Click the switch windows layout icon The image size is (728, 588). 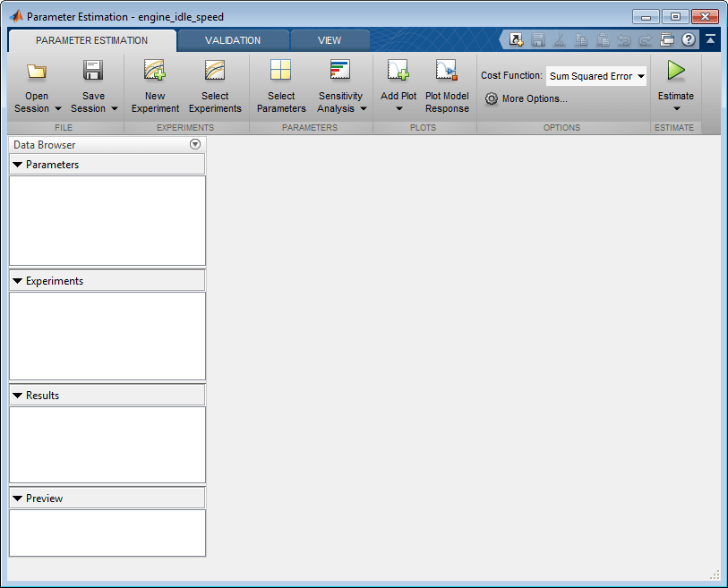(667, 40)
